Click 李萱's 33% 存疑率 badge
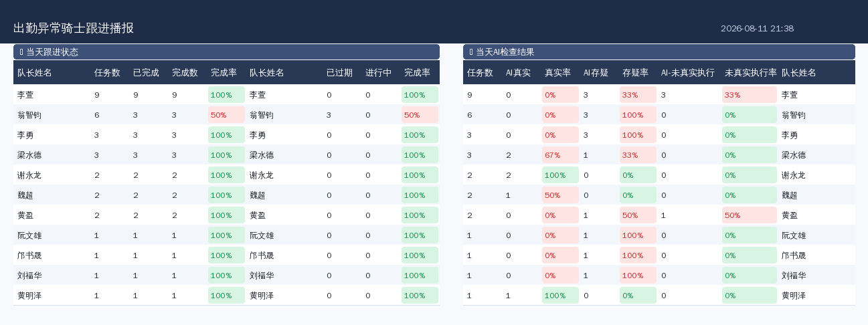The image size is (868, 325). coord(638,95)
